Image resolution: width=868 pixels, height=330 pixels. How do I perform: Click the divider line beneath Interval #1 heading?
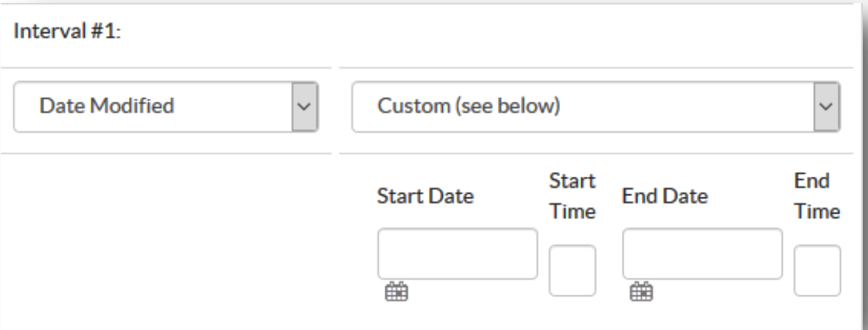166,68
